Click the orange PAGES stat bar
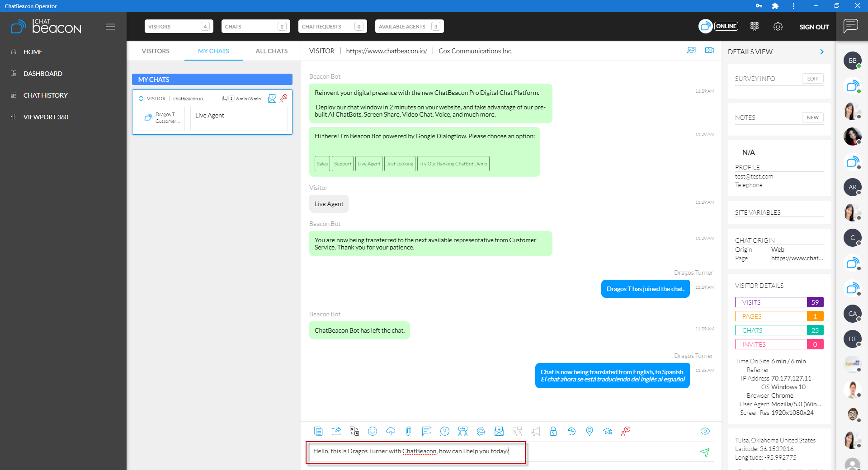Image resolution: width=868 pixels, height=470 pixels. click(779, 316)
